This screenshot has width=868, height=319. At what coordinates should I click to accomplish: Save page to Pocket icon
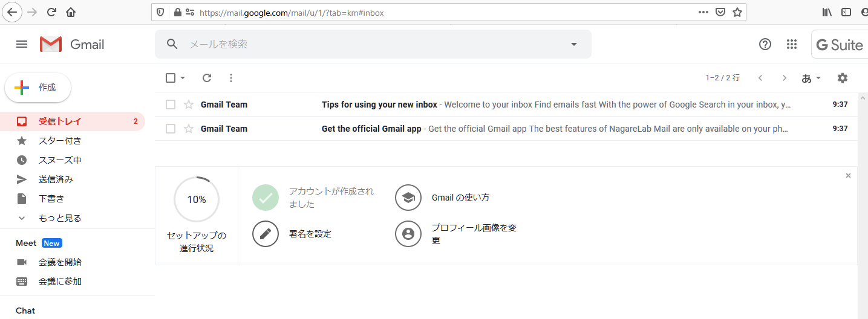click(x=720, y=12)
